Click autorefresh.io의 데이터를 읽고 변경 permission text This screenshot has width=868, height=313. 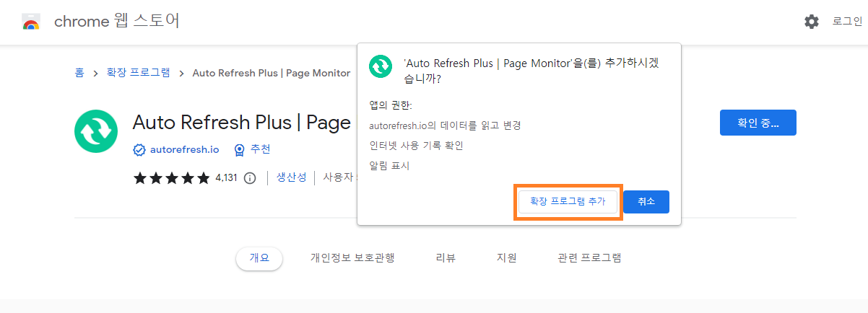[445, 125]
